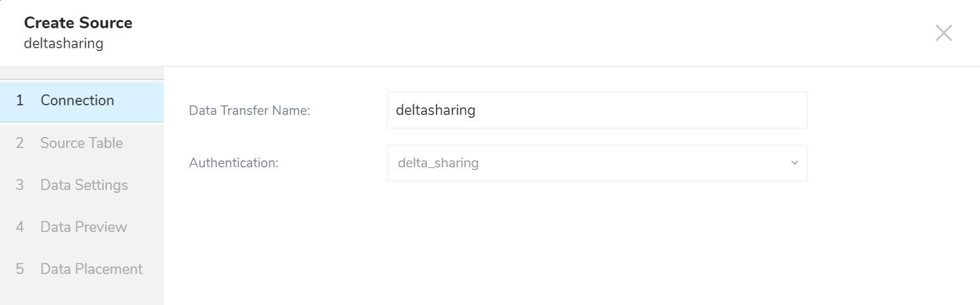Go to the Source Table step

[81, 143]
